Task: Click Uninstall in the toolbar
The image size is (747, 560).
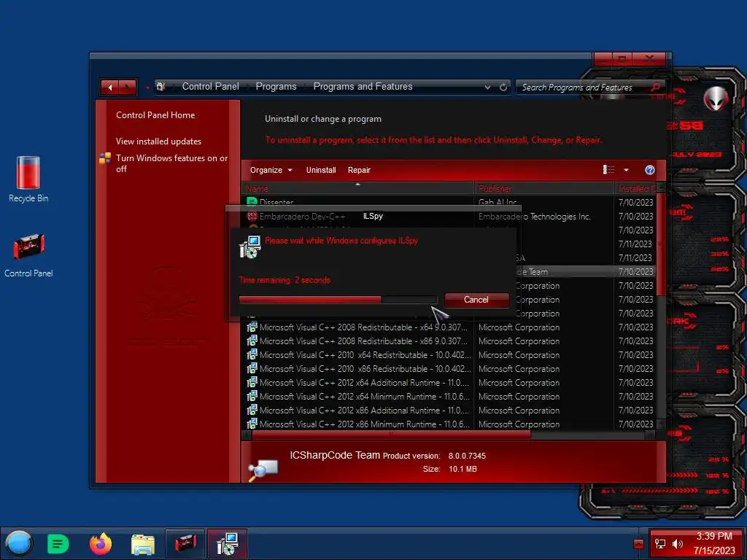Action: point(321,170)
